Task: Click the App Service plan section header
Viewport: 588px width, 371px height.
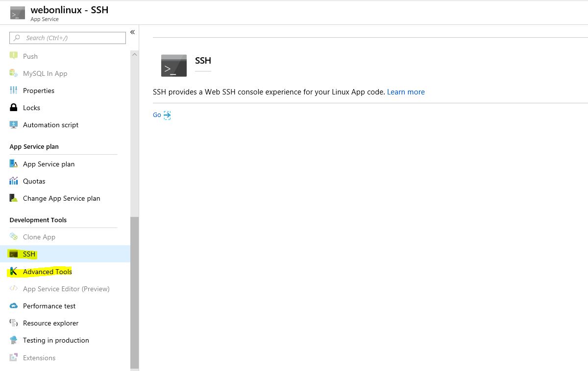Action: 34,146
